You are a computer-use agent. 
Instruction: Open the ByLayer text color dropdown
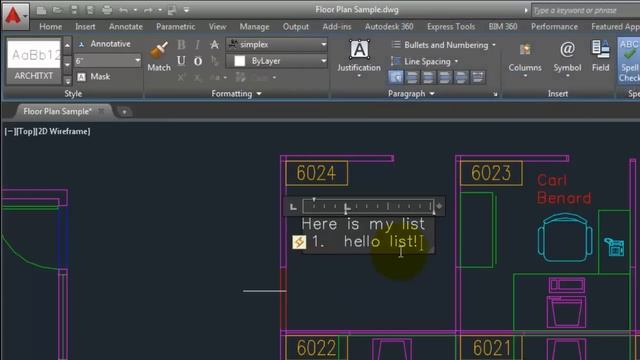tap(277, 61)
